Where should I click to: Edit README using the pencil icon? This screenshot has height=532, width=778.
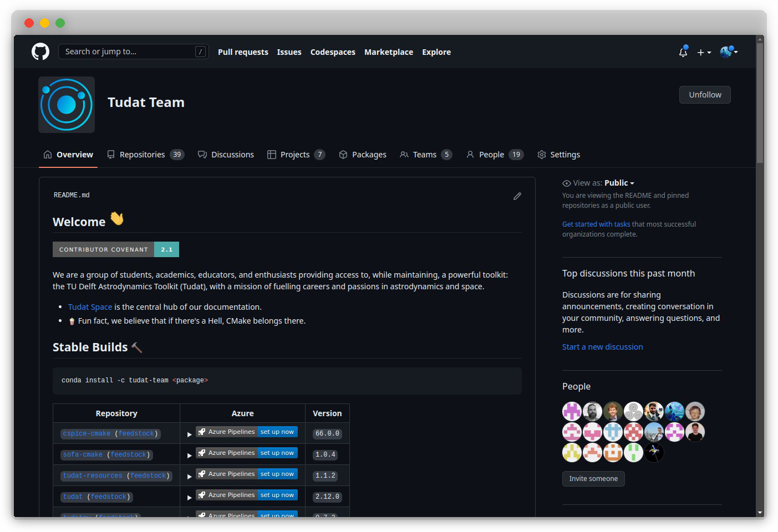[x=517, y=196]
